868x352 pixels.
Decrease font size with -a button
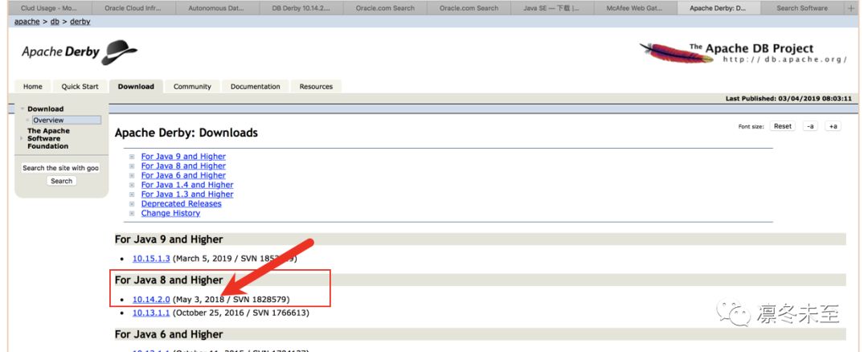click(x=810, y=126)
